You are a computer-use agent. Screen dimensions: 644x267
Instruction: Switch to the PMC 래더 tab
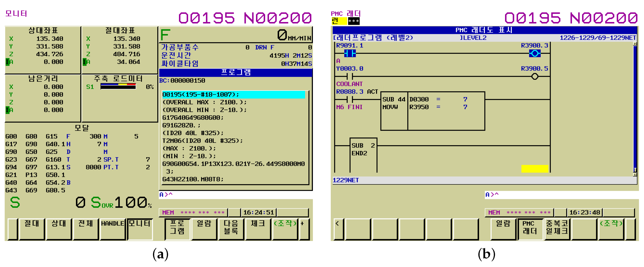tap(530, 227)
